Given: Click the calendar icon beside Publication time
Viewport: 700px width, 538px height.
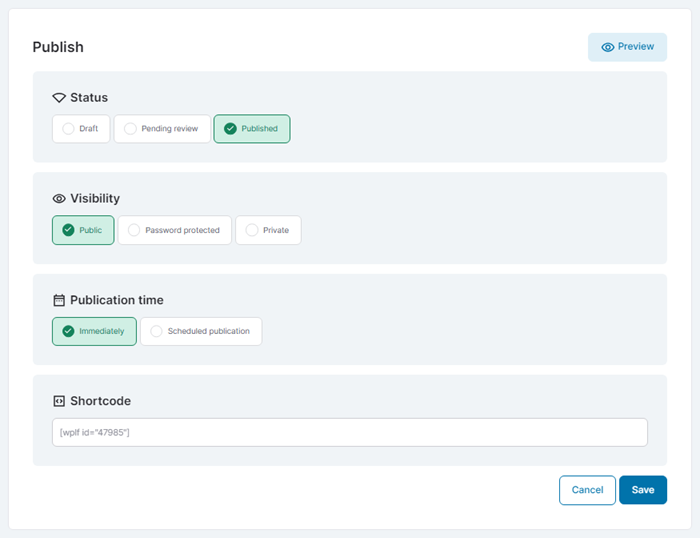Looking at the screenshot, I should [59, 300].
